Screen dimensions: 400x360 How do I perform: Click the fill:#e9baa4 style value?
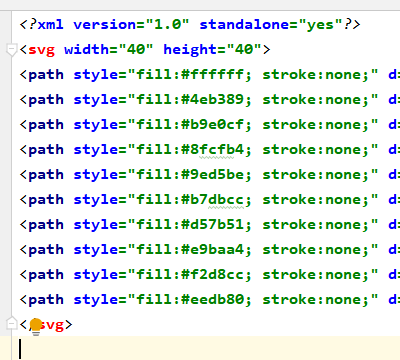pyautogui.click(x=194, y=250)
